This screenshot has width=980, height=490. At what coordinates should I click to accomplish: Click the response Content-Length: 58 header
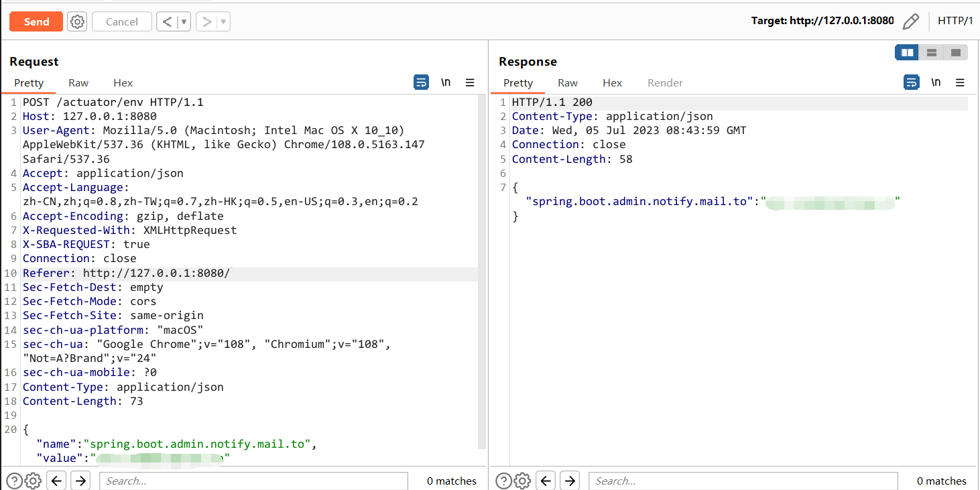pyautogui.click(x=572, y=159)
